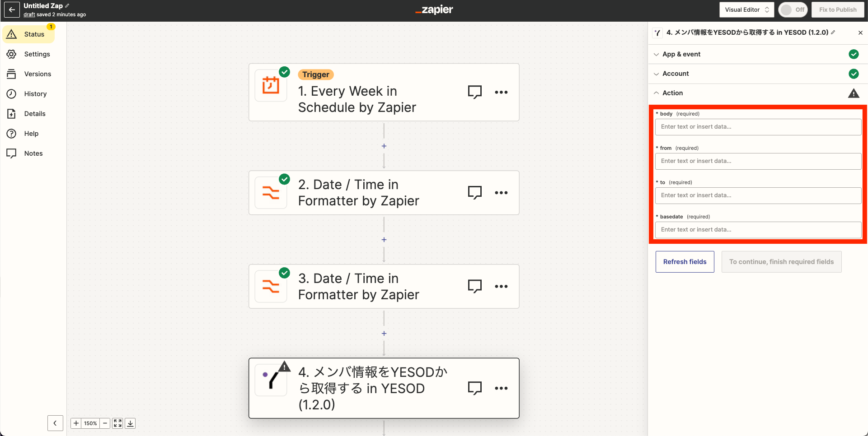
Task: Click the Account green checkmark
Action: [x=854, y=74]
